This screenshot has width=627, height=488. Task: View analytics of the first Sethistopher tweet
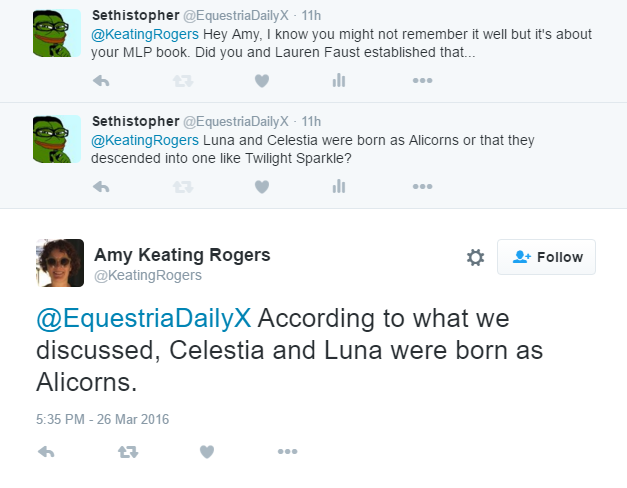pos(339,81)
